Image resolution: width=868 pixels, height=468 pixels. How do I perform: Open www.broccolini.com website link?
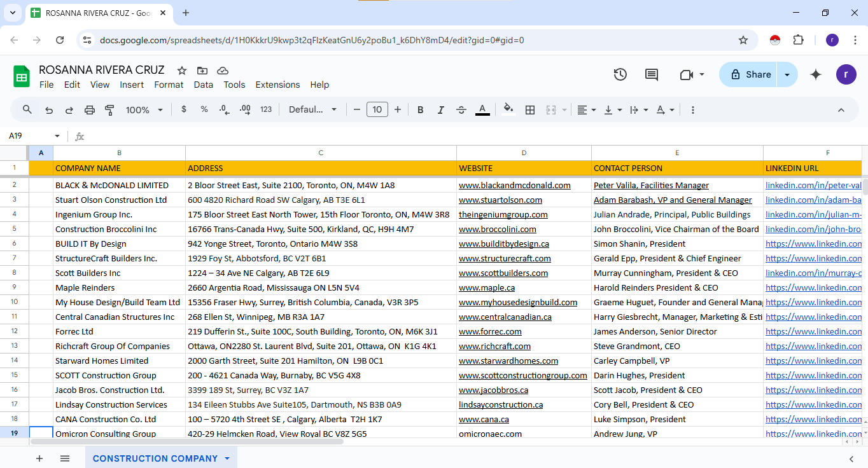click(498, 230)
